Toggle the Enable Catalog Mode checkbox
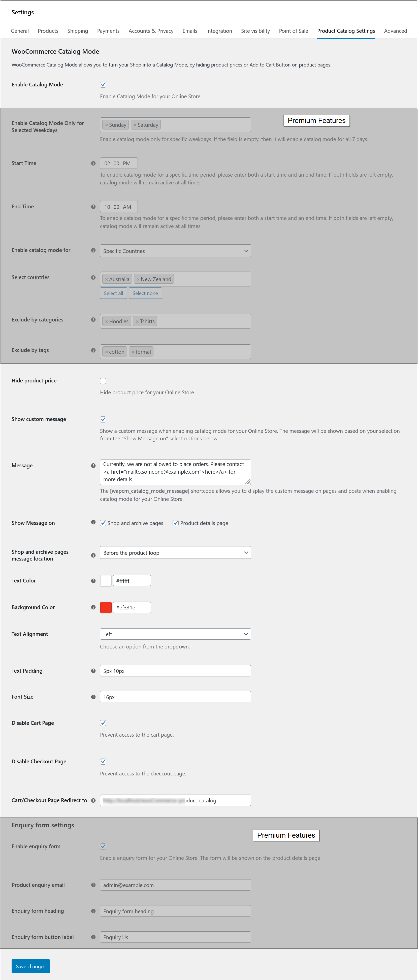This screenshot has height=980, width=420. coord(103,85)
